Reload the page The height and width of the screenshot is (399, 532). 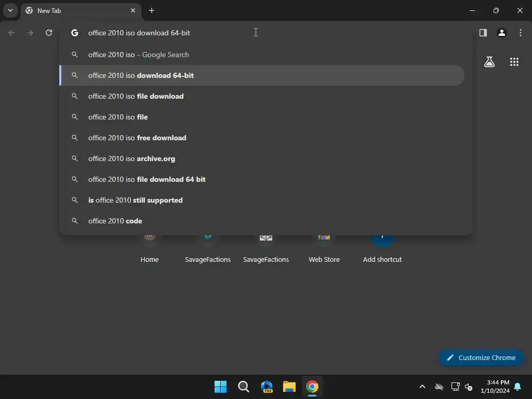click(x=49, y=33)
